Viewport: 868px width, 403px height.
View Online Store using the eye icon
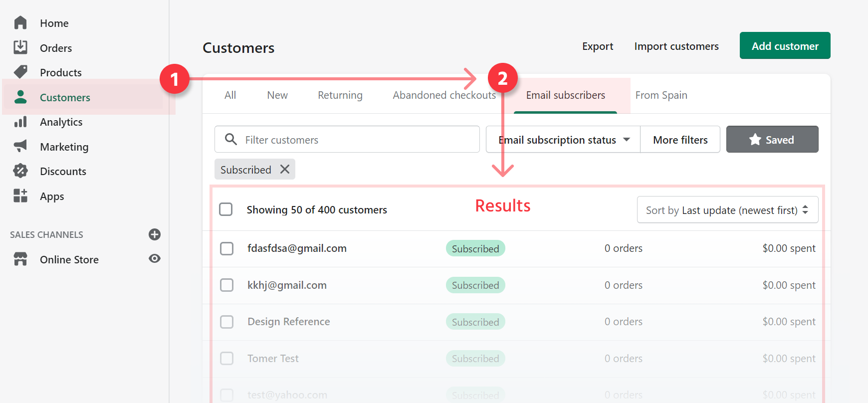click(155, 258)
